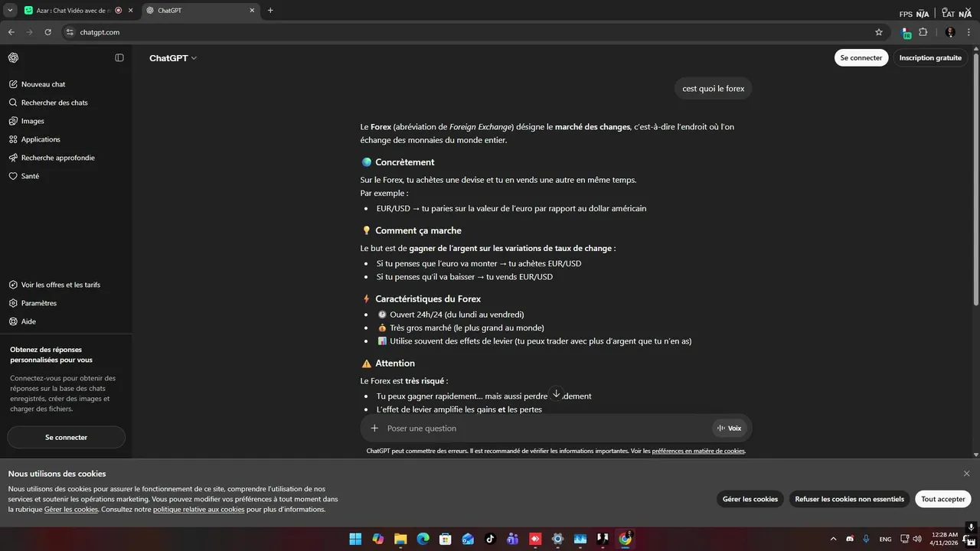Click the sidebar Se connecter button
The width and height of the screenshot is (980, 551).
click(66, 437)
